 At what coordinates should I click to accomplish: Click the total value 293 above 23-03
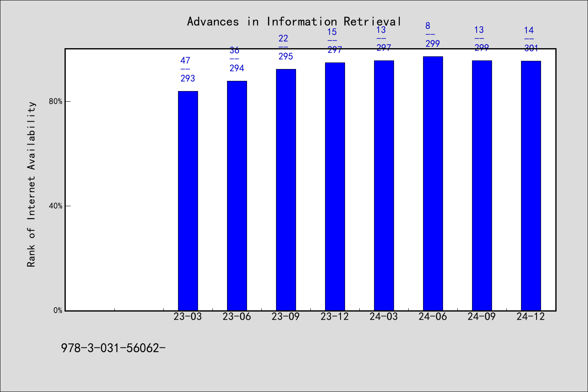click(x=188, y=78)
